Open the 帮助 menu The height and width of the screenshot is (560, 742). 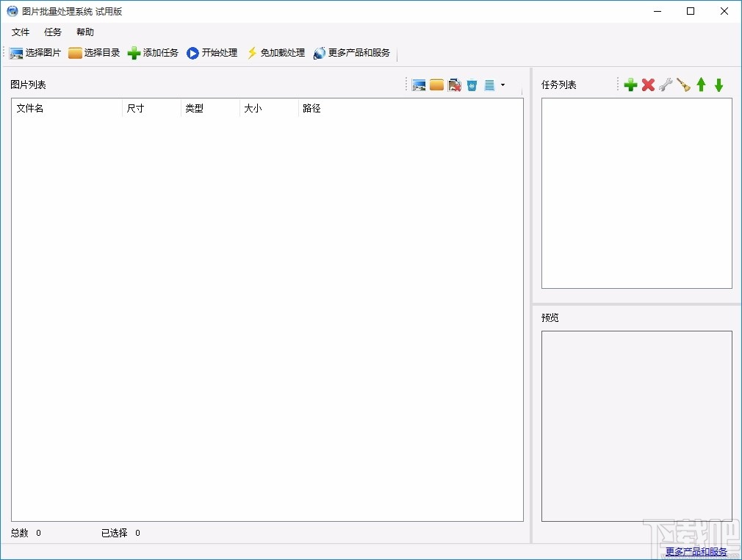(x=84, y=32)
